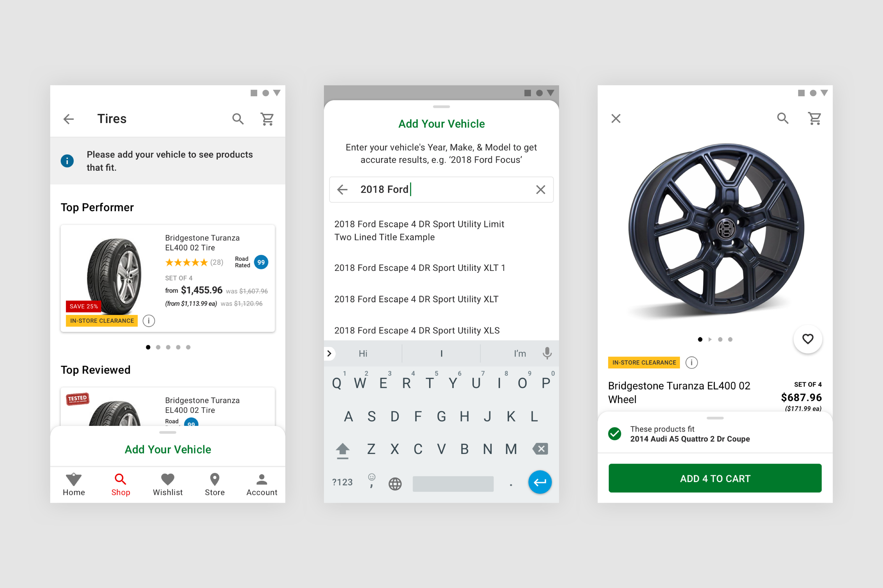Open the Home tab
This screenshot has height=588, width=883.
[x=74, y=485]
